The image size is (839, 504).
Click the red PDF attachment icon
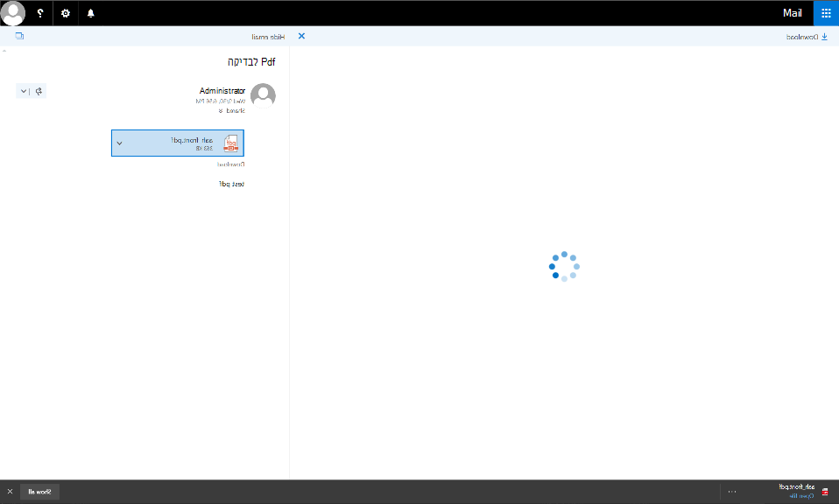tap(230, 143)
